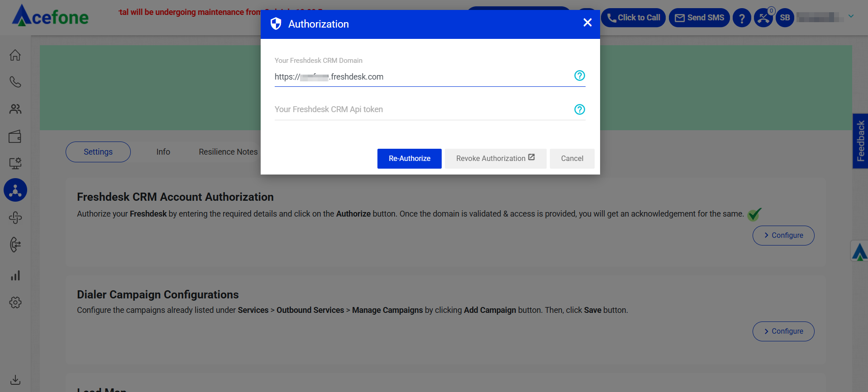
Task: Open the monitor settings sidebar icon
Action: (15, 163)
